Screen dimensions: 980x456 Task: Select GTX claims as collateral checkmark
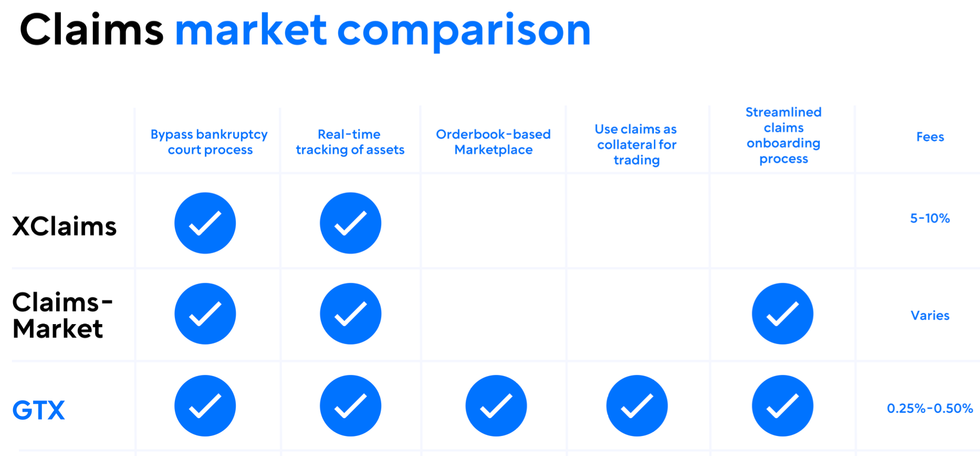(637, 406)
